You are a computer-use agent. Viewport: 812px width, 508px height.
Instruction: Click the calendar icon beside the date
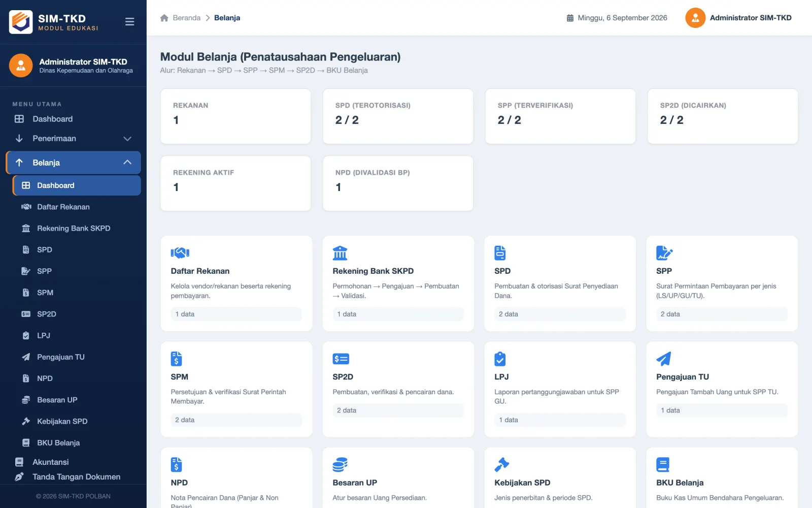[570, 18]
